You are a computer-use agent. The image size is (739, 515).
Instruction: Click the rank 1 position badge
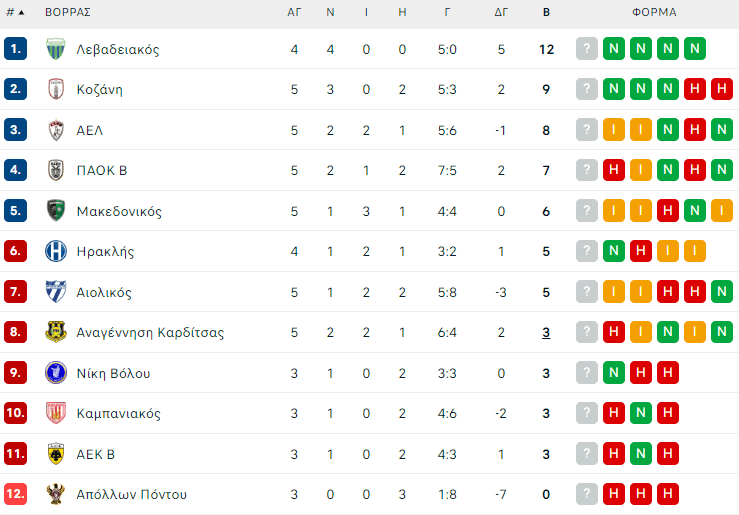coord(15,49)
